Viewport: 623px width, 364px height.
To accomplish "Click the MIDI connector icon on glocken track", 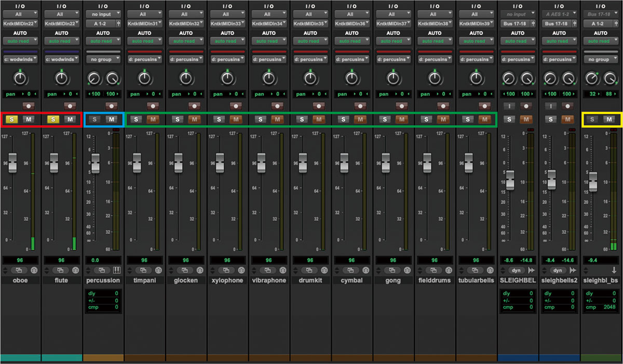I will pyautogui.click(x=200, y=270).
